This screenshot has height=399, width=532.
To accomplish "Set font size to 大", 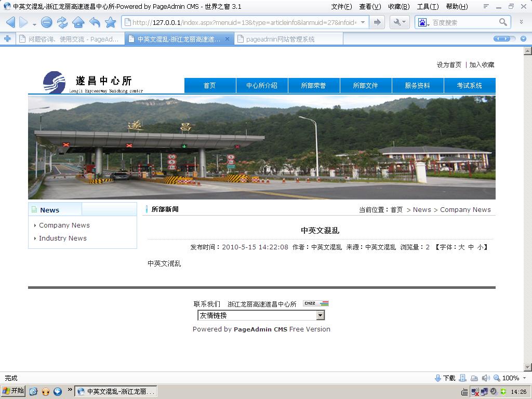I will pyautogui.click(x=461, y=247).
